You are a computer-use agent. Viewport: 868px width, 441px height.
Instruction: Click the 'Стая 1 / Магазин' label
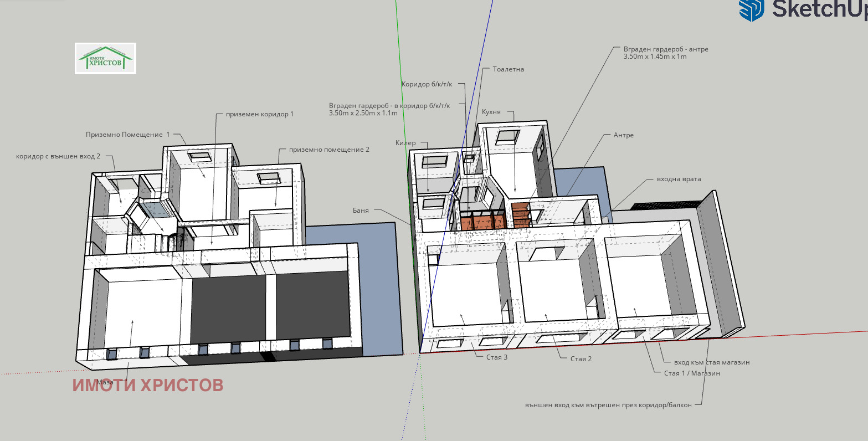pyautogui.click(x=691, y=373)
